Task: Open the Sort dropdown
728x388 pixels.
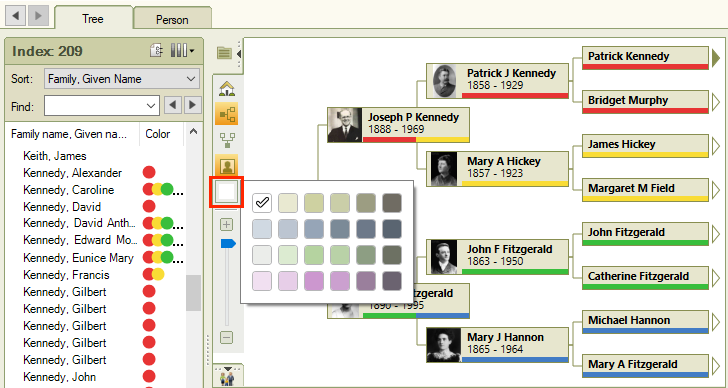Action: (x=122, y=79)
